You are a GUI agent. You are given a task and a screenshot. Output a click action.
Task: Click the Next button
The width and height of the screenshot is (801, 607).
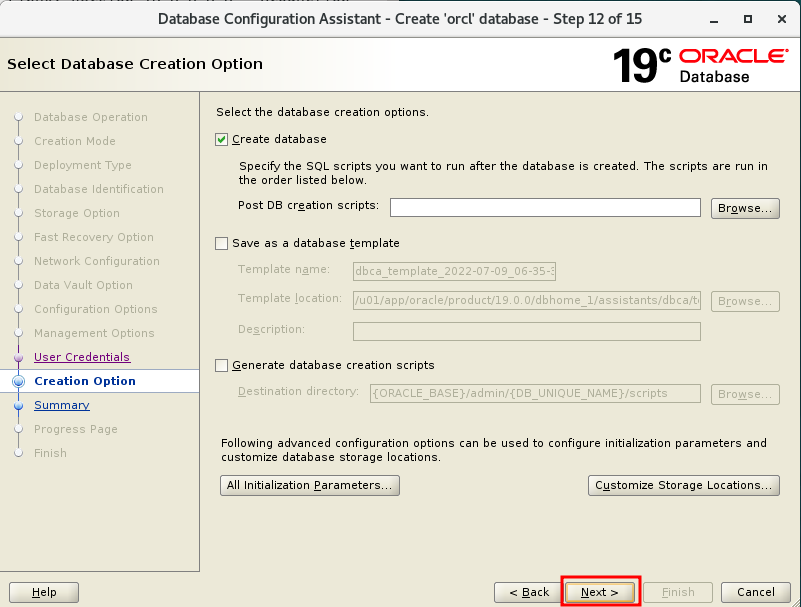pyautogui.click(x=600, y=592)
